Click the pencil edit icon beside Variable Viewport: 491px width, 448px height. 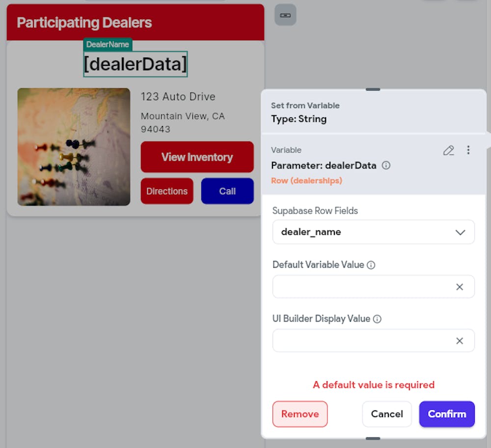pos(448,151)
